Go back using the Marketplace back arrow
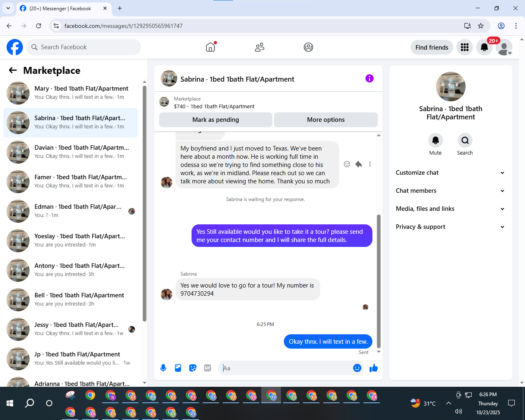The image size is (525, 420). pos(13,70)
